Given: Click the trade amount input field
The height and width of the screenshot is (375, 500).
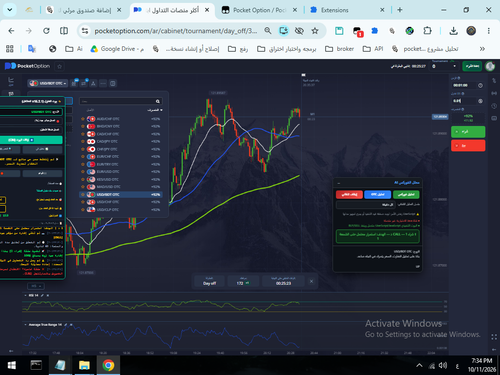Looking at the screenshot, I should point(464,101).
